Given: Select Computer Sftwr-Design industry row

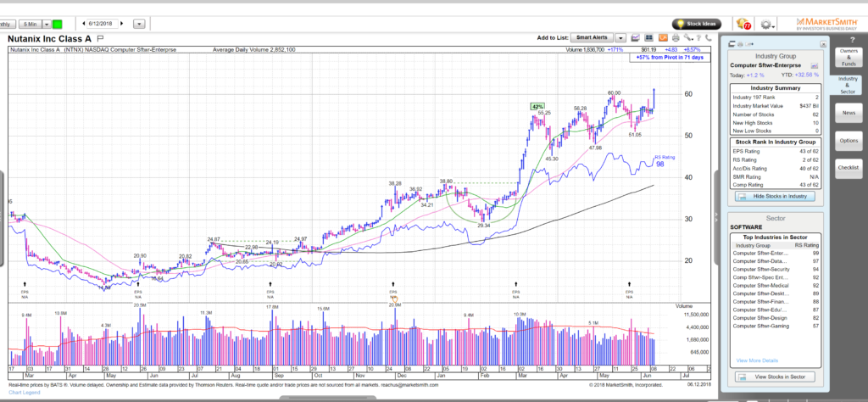Looking at the screenshot, I should (776, 318).
